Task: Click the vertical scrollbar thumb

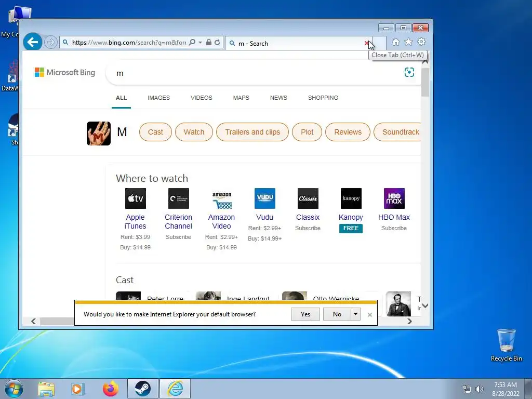Action: tap(425, 82)
